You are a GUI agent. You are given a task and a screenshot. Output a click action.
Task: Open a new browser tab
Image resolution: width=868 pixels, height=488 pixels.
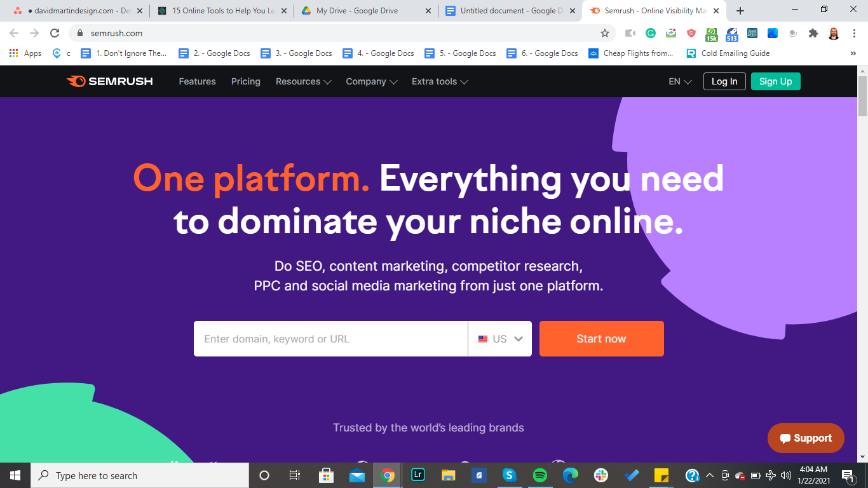[740, 11]
